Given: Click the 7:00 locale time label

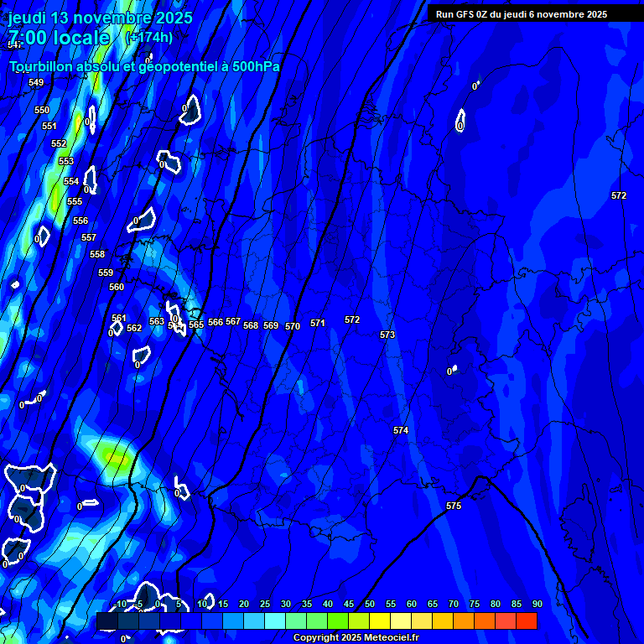Looking at the screenshot, I should pos(59,38).
